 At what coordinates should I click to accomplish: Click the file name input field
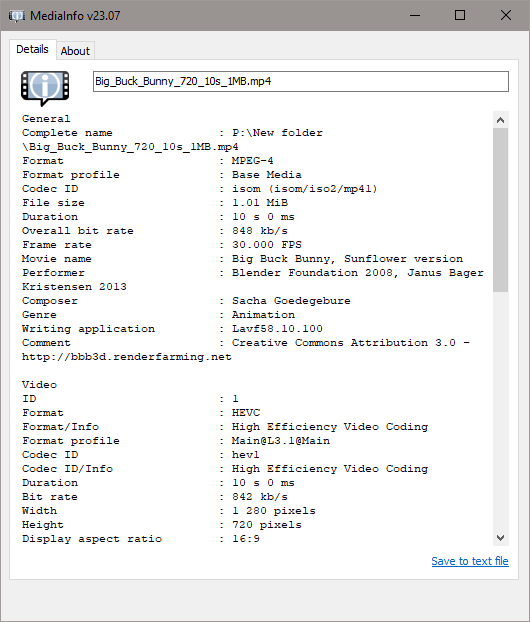301,81
